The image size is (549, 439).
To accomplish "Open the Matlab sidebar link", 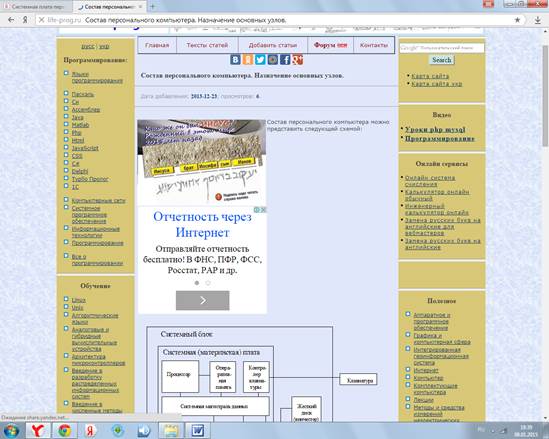I will coord(80,125).
